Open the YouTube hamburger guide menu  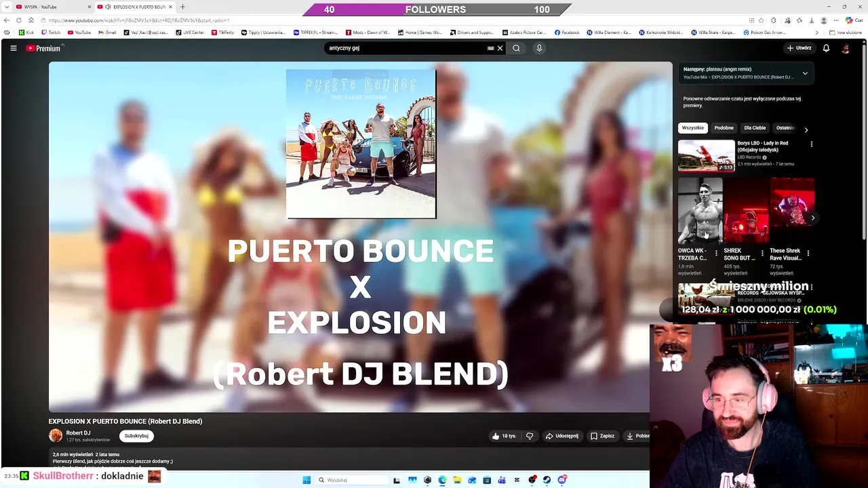(x=13, y=48)
